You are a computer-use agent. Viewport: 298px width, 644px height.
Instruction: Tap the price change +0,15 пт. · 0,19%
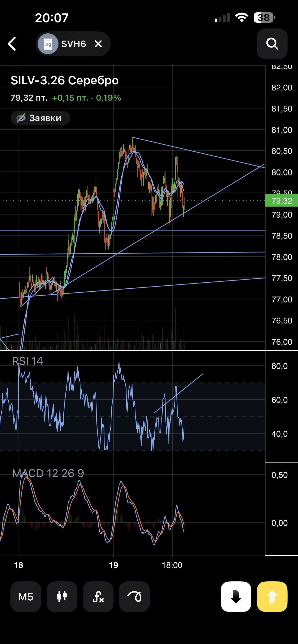pos(87,98)
